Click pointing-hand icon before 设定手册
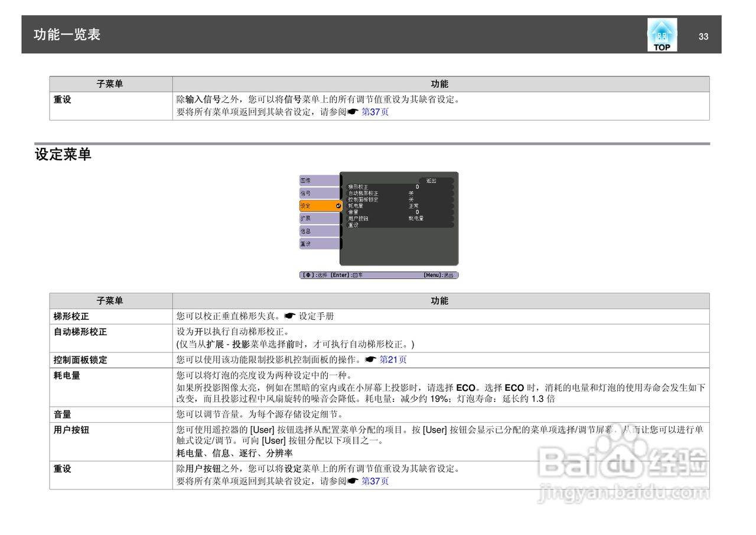The height and width of the screenshot is (535, 756). (289, 316)
